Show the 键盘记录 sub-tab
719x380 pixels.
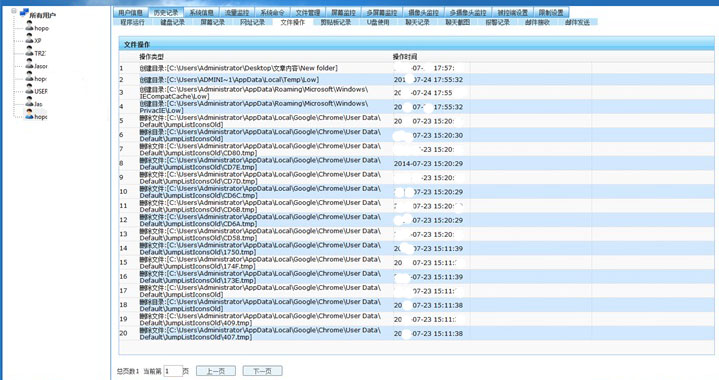pyautogui.click(x=172, y=22)
